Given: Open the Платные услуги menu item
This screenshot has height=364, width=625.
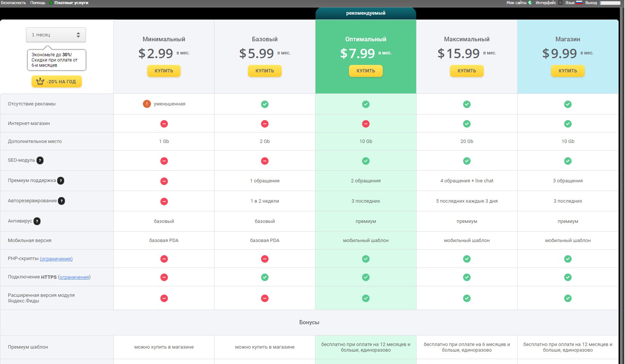Looking at the screenshot, I should tap(71, 3).
